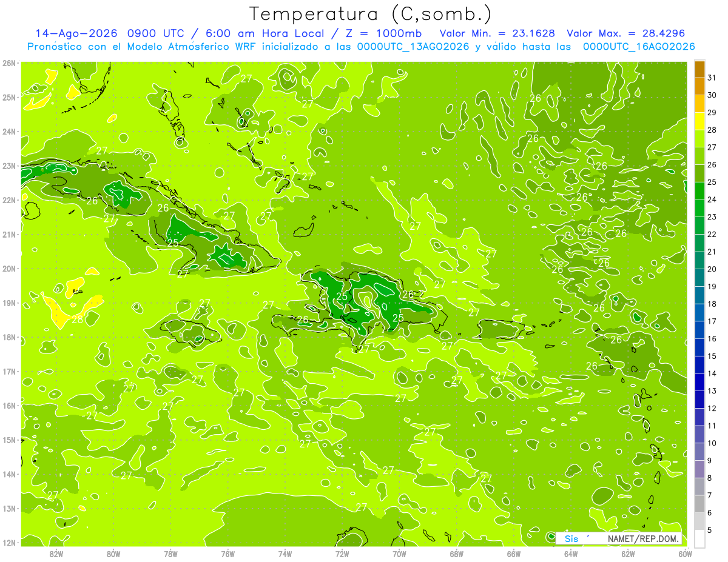The image size is (728, 562).
Task: Click longitude axis label 72W
Action: pyautogui.click(x=342, y=554)
